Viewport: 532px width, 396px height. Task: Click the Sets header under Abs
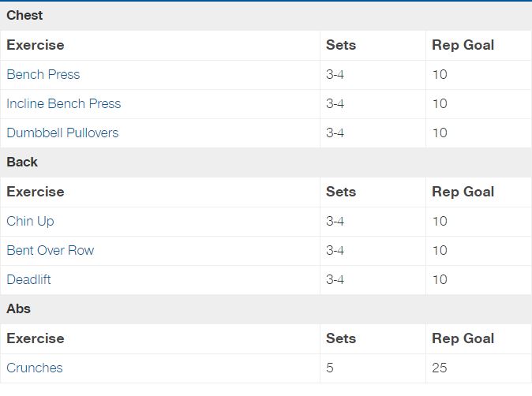(341, 338)
